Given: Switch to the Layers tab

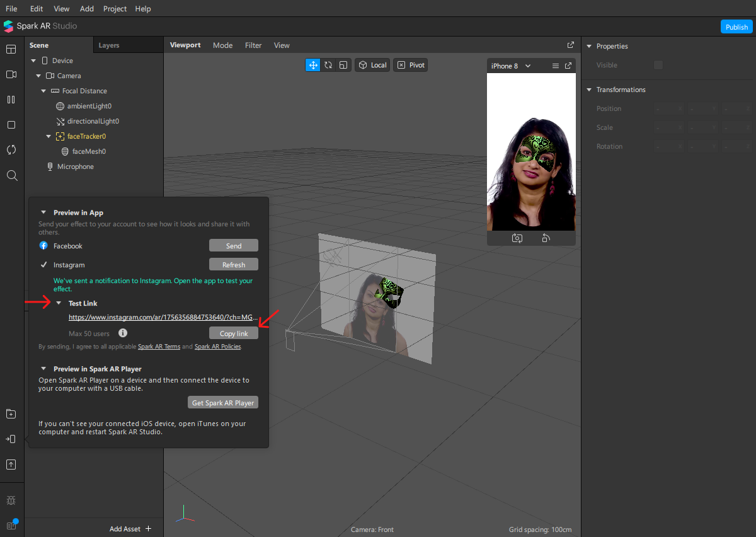Looking at the screenshot, I should (x=109, y=45).
